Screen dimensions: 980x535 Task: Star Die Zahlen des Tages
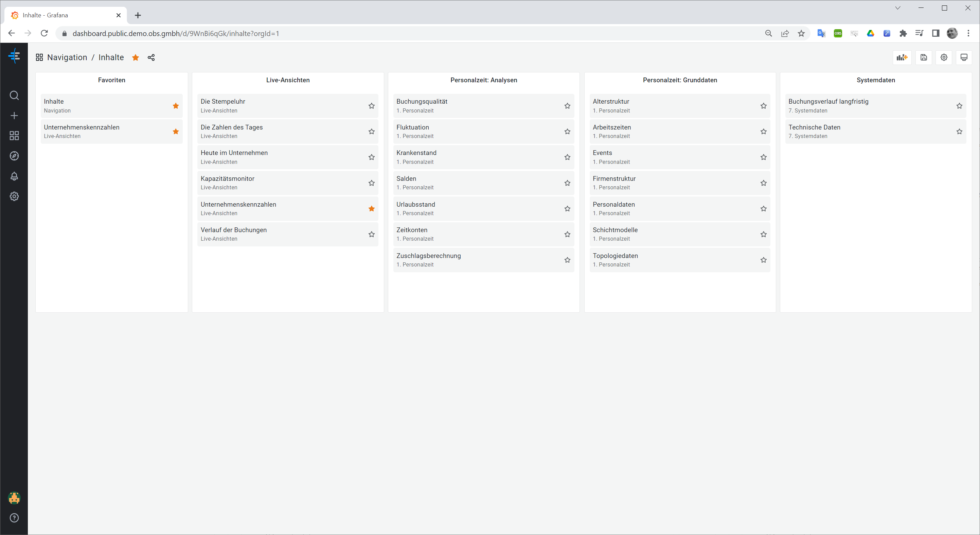[371, 131]
